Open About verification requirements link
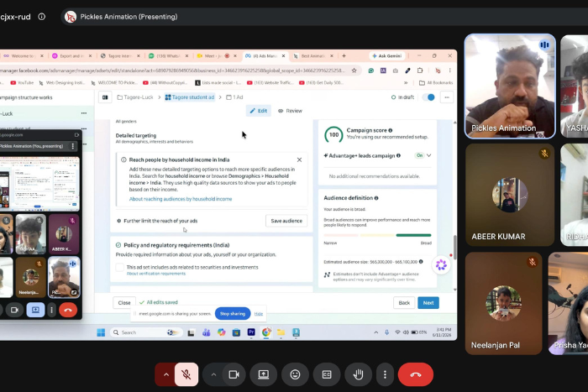 tap(156, 274)
